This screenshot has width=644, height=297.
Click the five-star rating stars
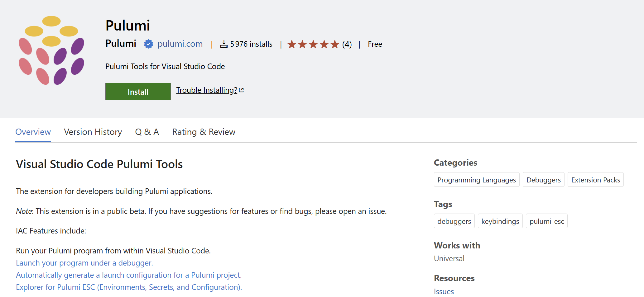[313, 44]
